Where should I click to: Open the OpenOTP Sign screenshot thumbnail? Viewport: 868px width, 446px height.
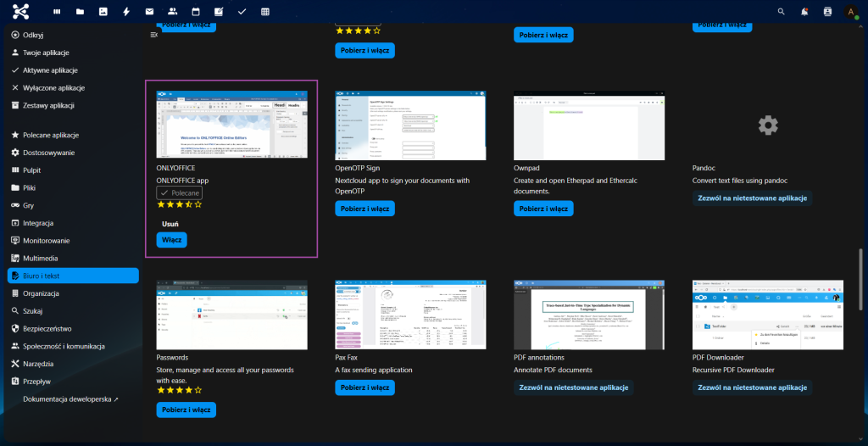[410, 125]
